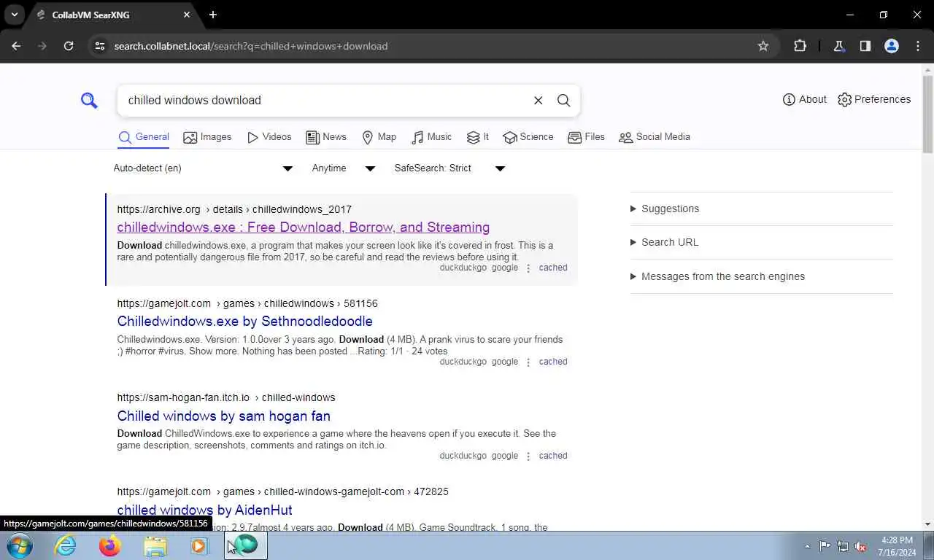Open chilled windows by AidenHut result
The height and width of the screenshot is (560, 934).
205,510
